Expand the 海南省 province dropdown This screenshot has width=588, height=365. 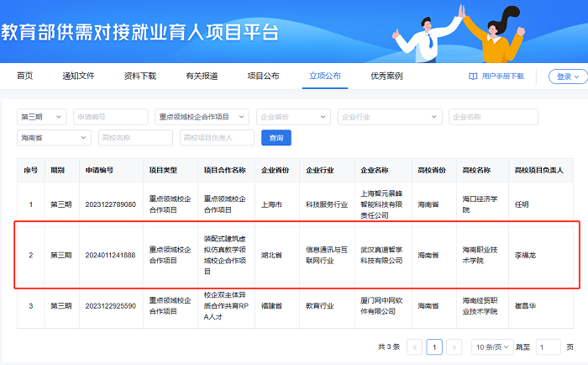(x=55, y=137)
